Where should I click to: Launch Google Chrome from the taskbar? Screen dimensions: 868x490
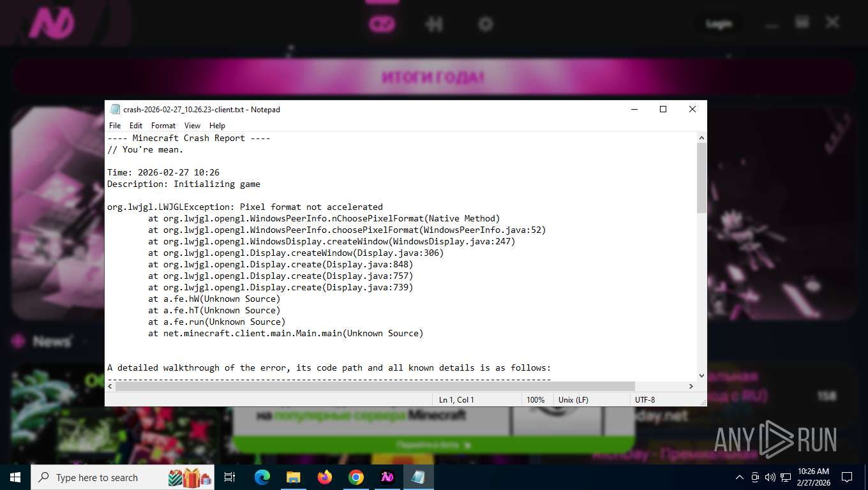356,477
